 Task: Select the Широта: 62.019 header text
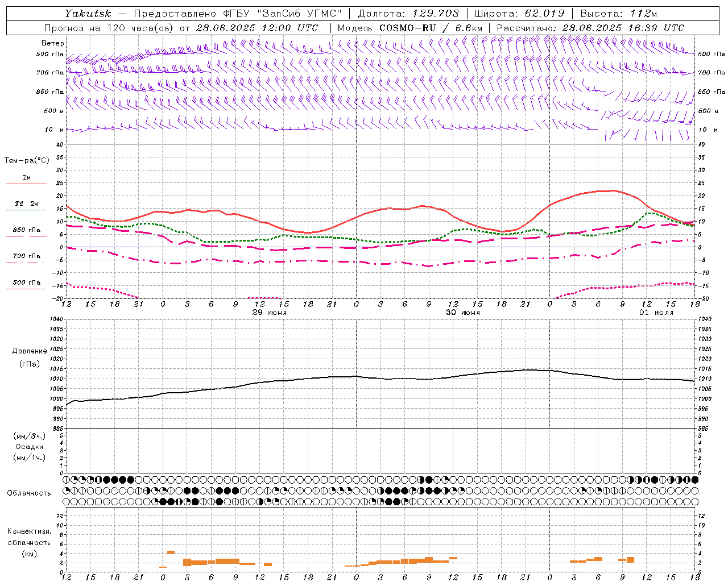tap(519, 14)
